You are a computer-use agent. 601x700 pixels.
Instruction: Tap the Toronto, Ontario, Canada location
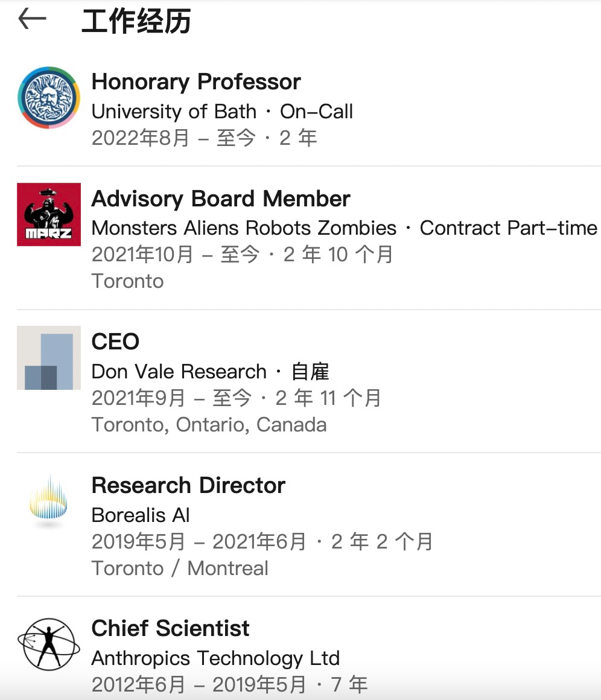(x=209, y=425)
